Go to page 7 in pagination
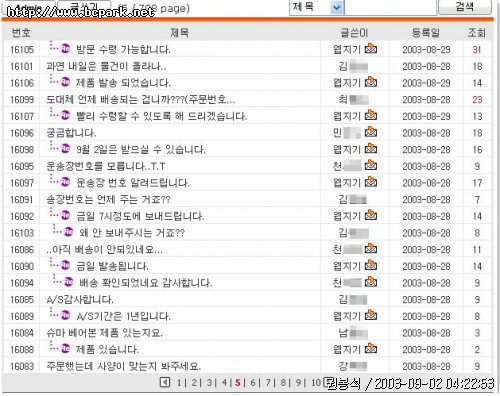The width and height of the screenshot is (500, 396). click(x=268, y=383)
